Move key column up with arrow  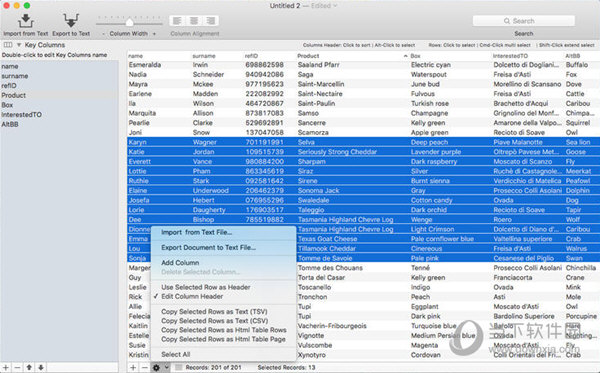pyautogui.click(x=29, y=368)
